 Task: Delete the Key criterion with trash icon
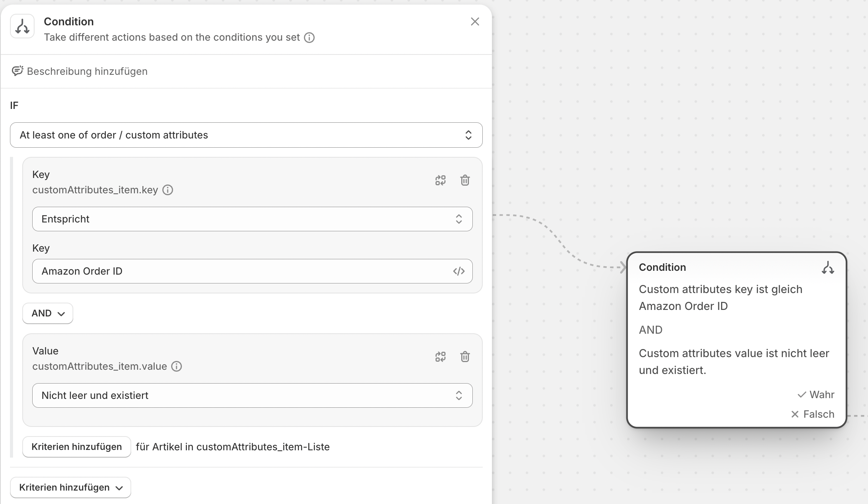pos(465,180)
